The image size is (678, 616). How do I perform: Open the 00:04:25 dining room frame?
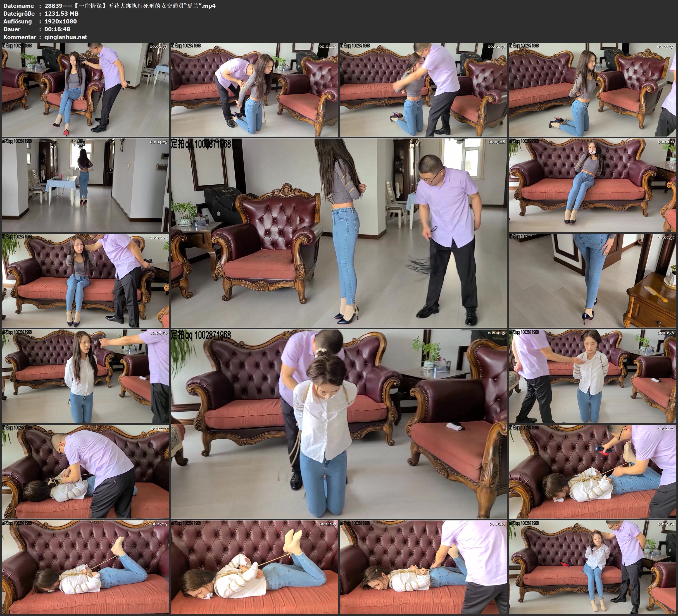click(85, 185)
